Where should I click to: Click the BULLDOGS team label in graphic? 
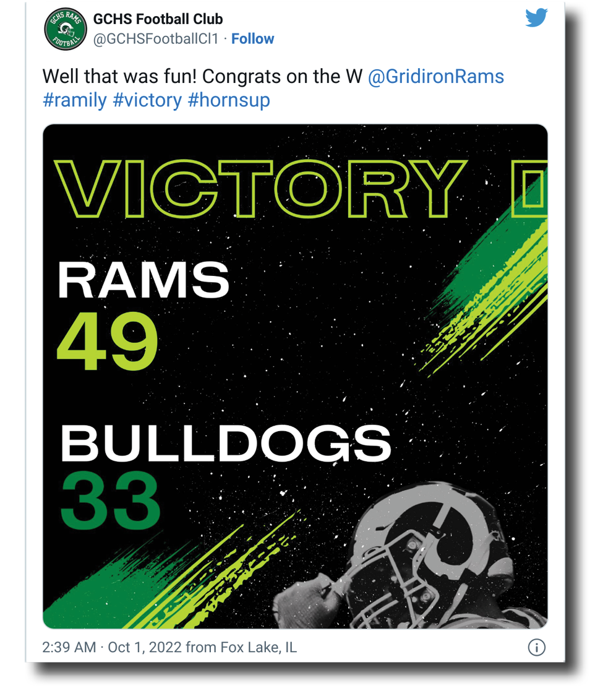point(225,443)
